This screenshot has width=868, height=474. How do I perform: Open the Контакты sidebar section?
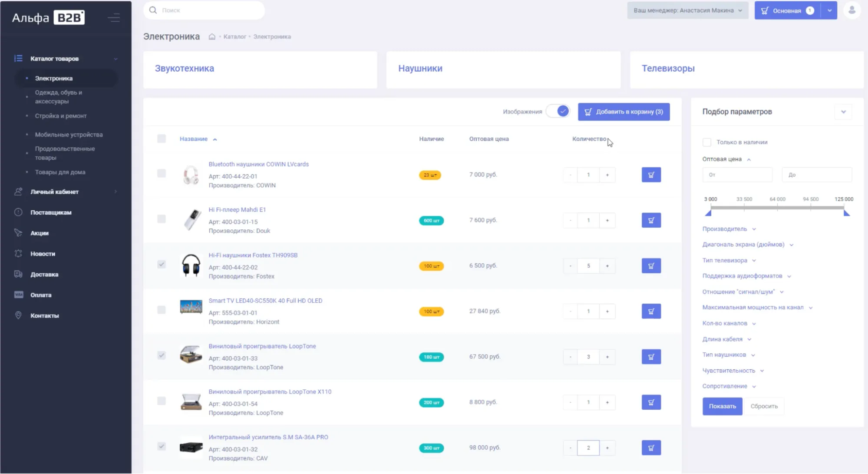[44, 315]
